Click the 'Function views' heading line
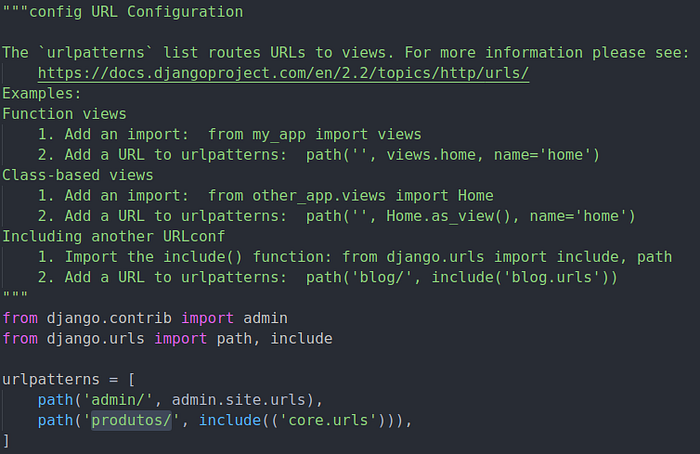The height and width of the screenshot is (454, 700). coord(64,114)
